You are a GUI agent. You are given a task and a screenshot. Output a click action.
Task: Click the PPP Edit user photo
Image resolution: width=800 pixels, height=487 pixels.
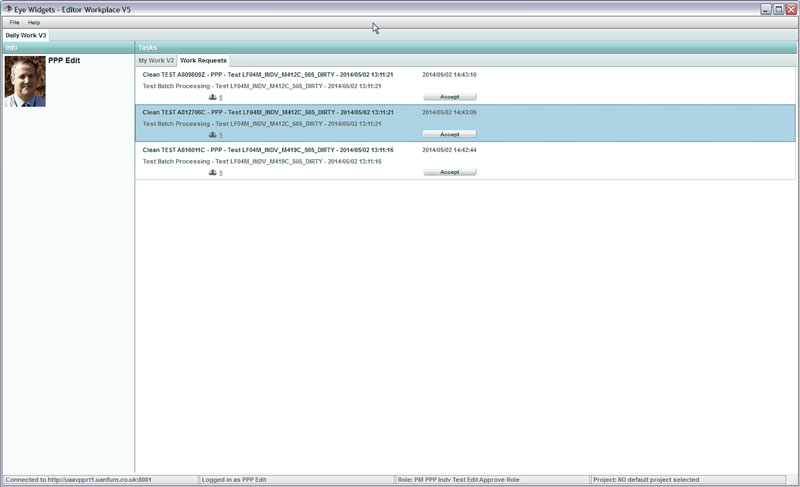click(x=25, y=81)
